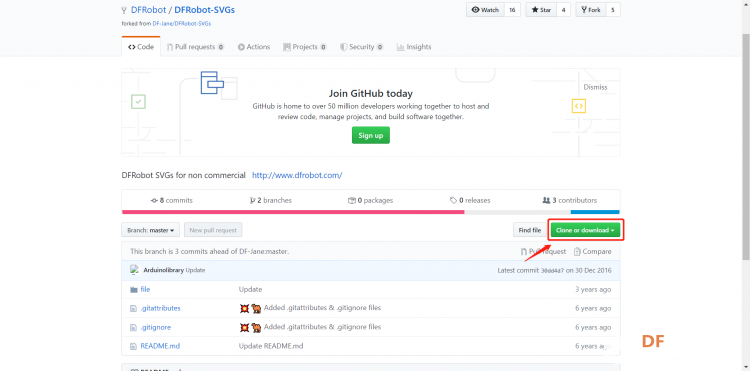Click the fork icon before DFRobot
Image resolution: width=750 pixels, height=371 pixels.
pos(124,10)
